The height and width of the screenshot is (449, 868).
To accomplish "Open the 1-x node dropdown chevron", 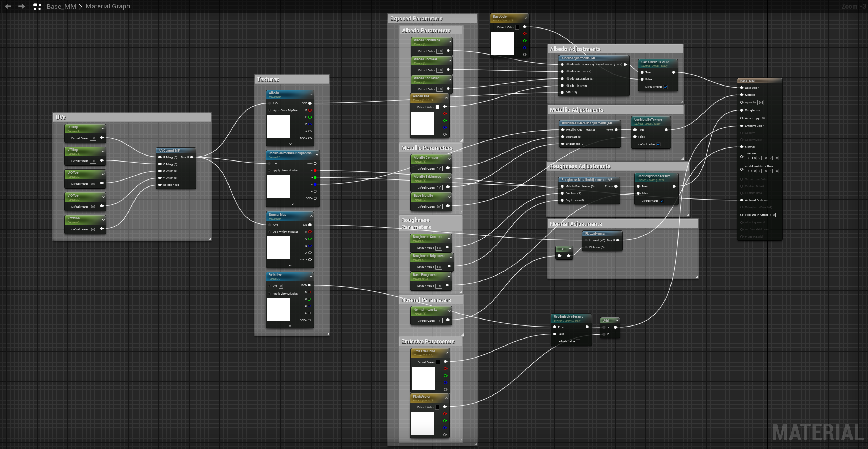I will click(x=570, y=249).
